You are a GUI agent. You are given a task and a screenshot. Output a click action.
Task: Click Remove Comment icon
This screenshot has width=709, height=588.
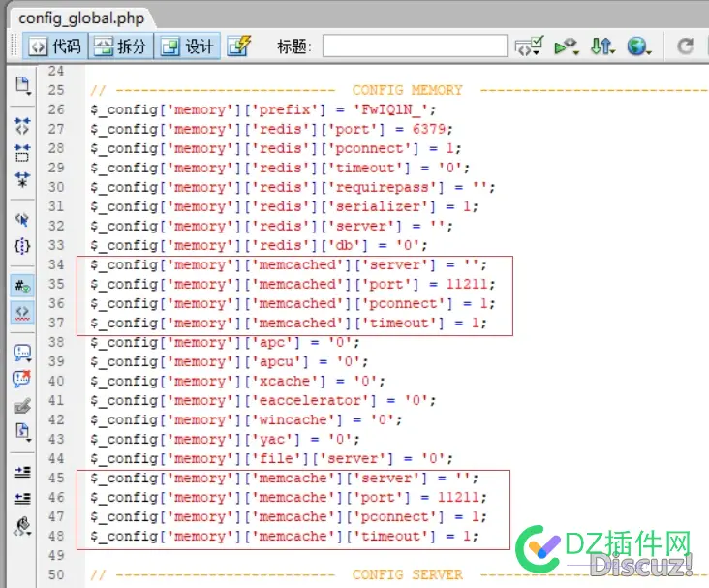click(22, 379)
